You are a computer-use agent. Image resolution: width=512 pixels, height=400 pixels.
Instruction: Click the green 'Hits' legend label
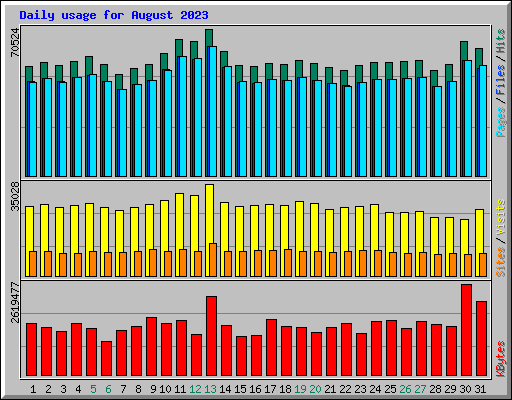click(501, 41)
